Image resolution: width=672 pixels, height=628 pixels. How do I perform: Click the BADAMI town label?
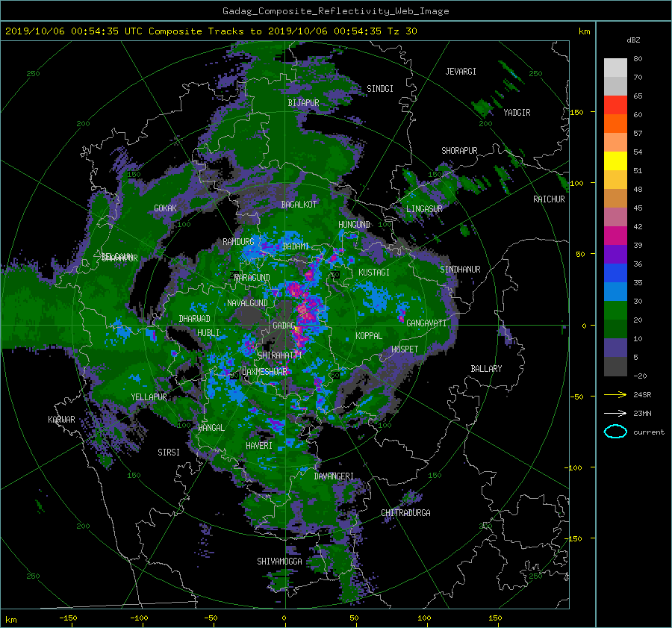coord(296,246)
